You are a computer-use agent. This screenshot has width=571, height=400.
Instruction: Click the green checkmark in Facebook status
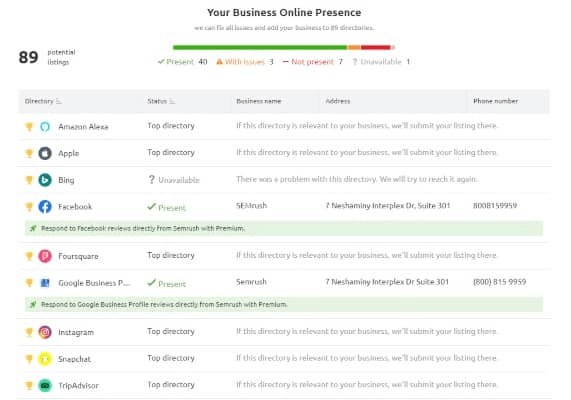point(151,207)
